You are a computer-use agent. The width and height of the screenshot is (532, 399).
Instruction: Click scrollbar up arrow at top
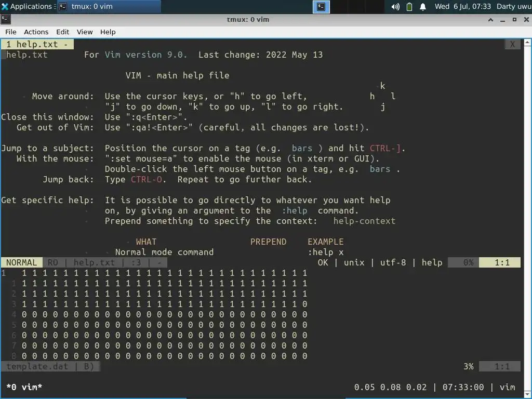tap(528, 43)
